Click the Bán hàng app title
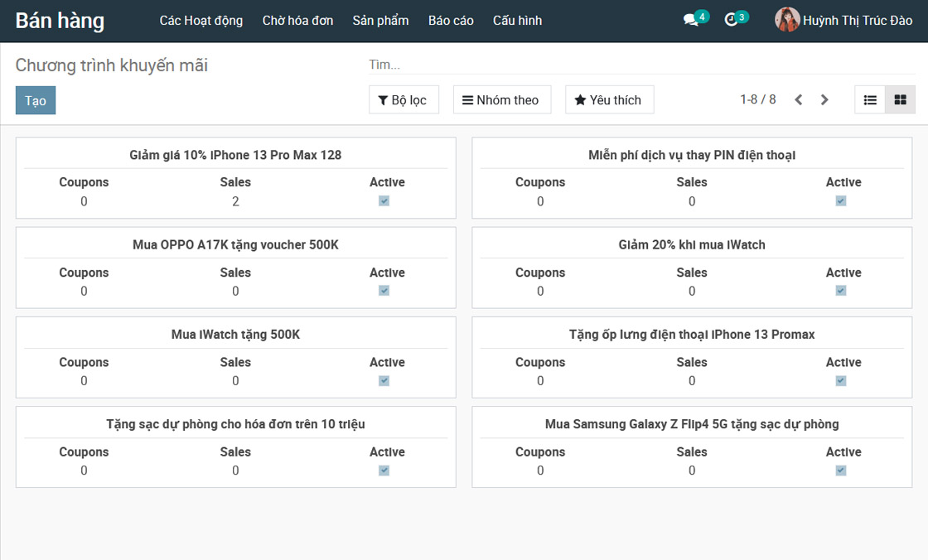Viewport: 928px width, 560px height. [60, 21]
